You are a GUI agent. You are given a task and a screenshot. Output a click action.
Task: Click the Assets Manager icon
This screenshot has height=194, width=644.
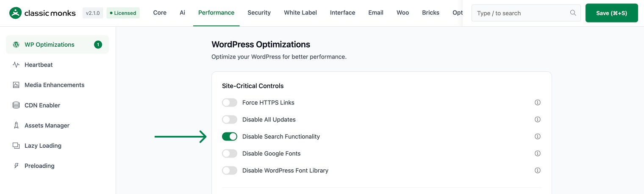(x=16, y=126)
